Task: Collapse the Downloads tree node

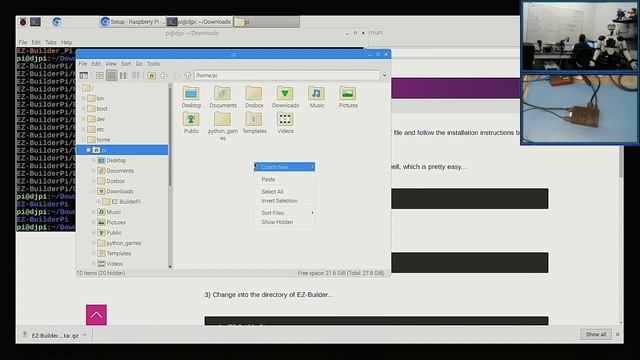Action: pyautogui.click(x=93, y=191)
